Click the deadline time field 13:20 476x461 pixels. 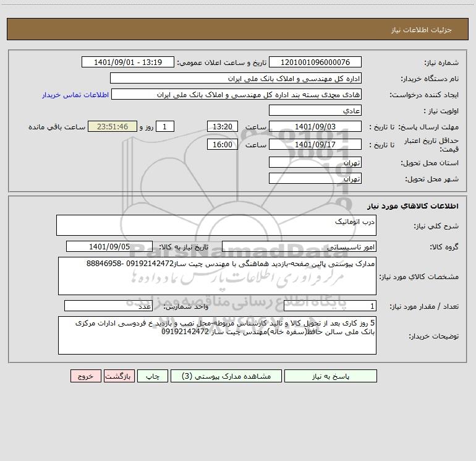click(x=222, y=126)
